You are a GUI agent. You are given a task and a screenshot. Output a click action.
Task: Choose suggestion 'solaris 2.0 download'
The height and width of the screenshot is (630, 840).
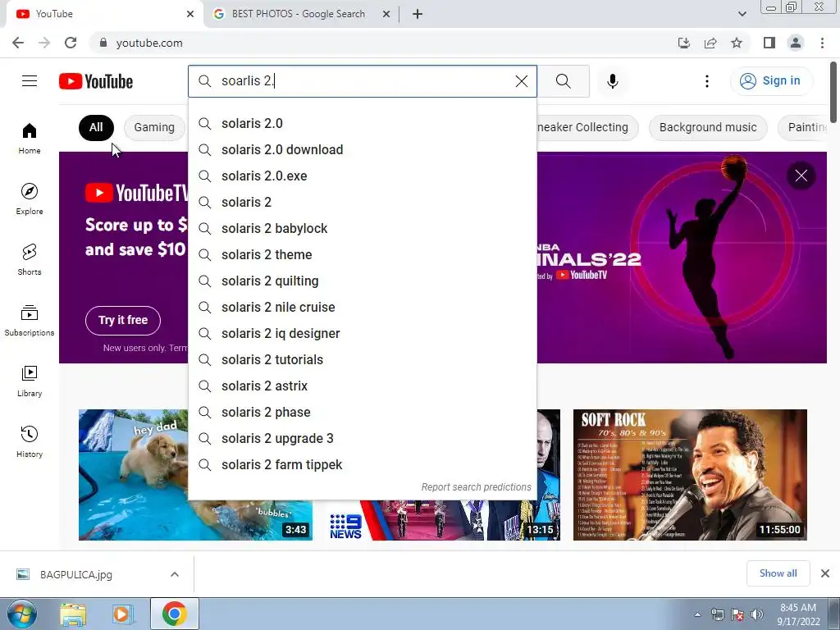(x=362, y=149)
